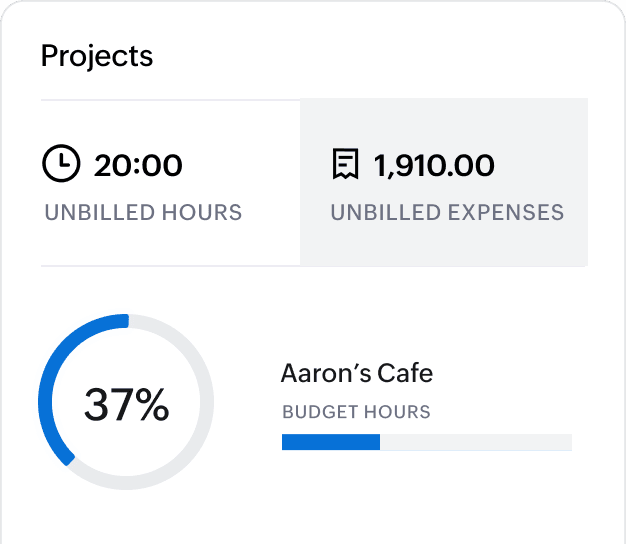Select the Unbilled Hours label

tap(143, 213)
